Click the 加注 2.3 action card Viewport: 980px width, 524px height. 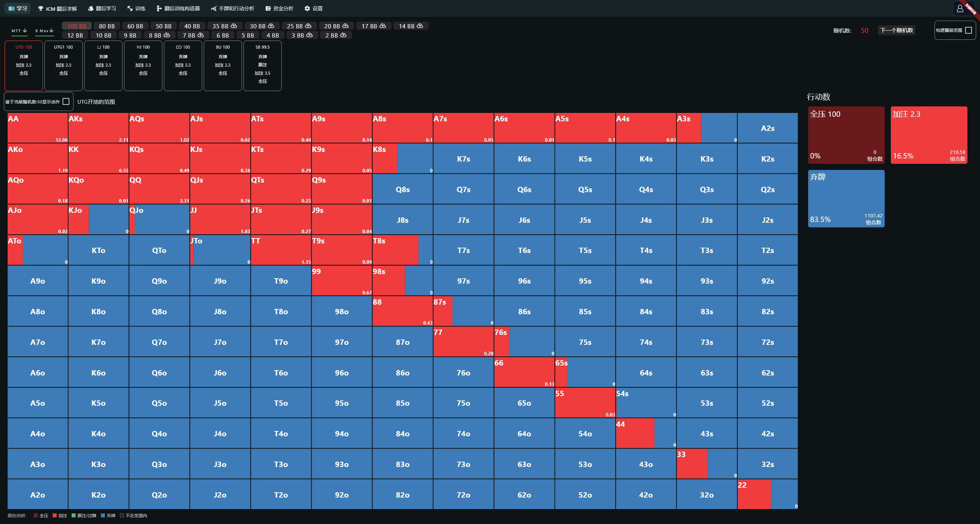click(929, 135)
